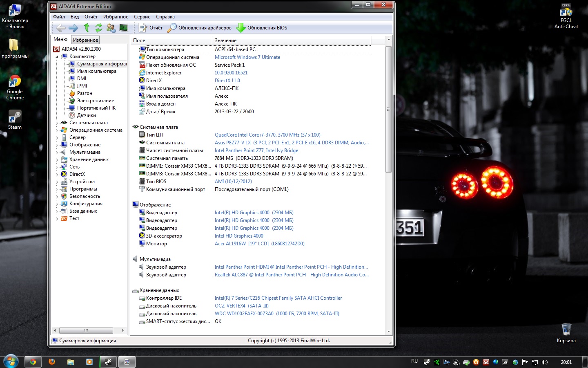Click the tree pane horizontal scrollbar thumb

pyautogui.click(x=86, y=330)
